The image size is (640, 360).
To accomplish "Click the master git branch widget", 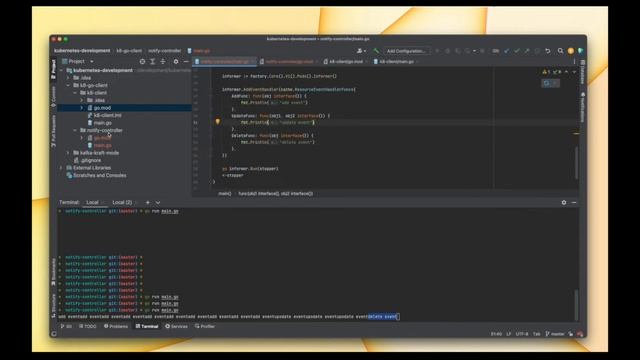I will 556,334.
